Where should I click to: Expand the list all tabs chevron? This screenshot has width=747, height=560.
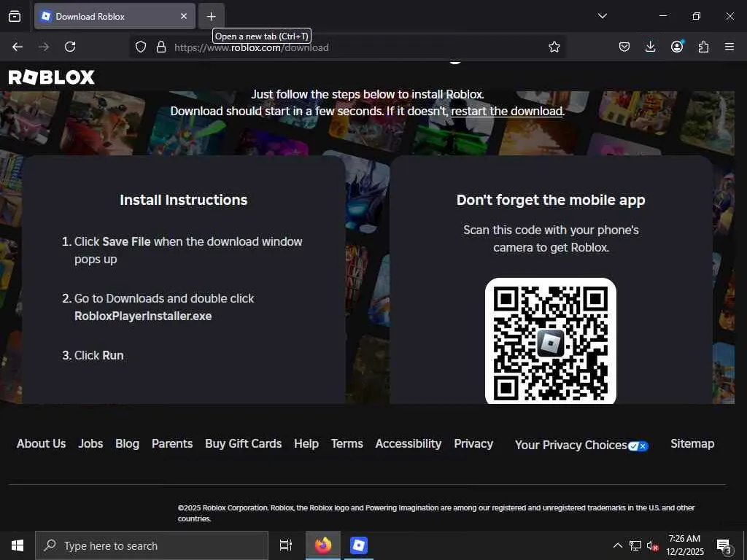click(x=602, y=16)
